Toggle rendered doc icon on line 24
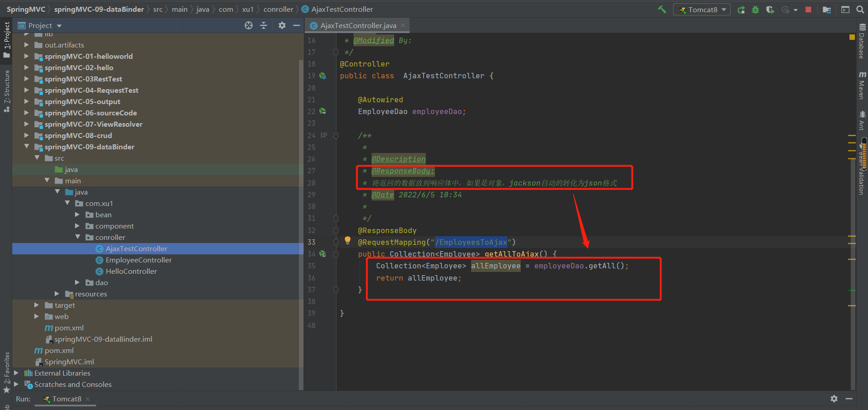The image size is (868, 410). click(x=324, y=135)
